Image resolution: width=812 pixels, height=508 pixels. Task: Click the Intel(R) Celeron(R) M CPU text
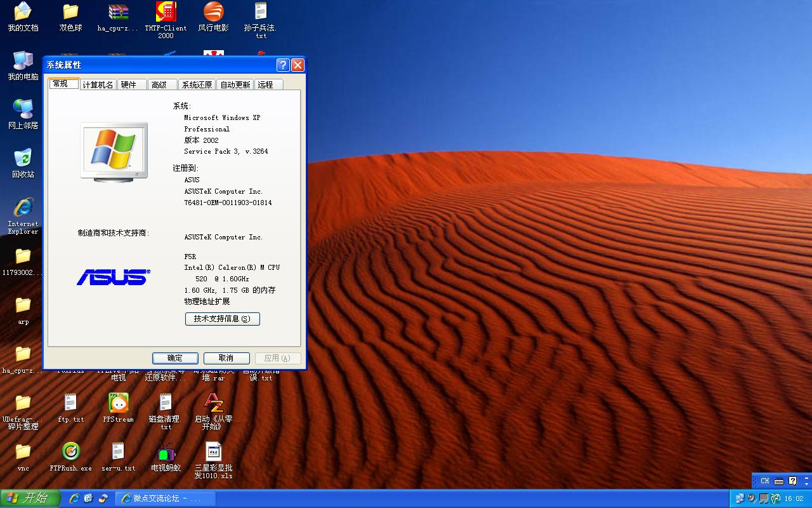[232, 268]
